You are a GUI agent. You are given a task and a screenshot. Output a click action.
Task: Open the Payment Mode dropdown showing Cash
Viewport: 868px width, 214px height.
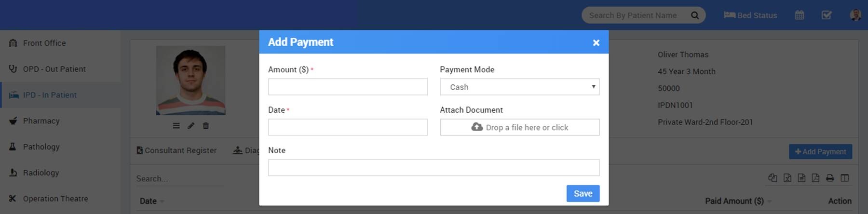coord(519,87)
